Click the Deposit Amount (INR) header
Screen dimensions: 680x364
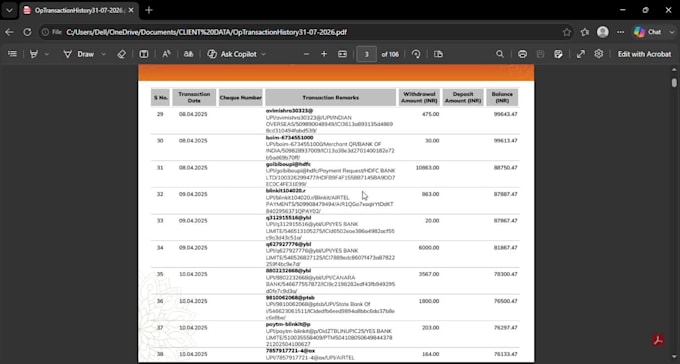tap(463, 98)
